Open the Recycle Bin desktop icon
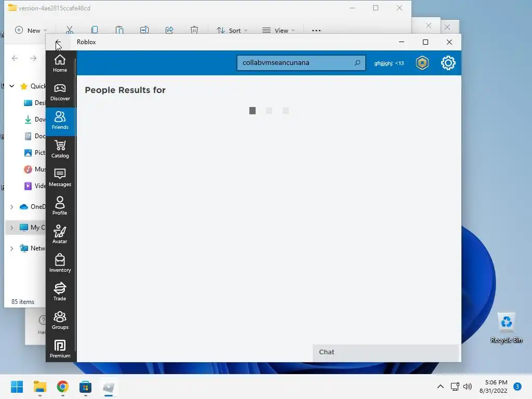 click(x=507, y=328)
